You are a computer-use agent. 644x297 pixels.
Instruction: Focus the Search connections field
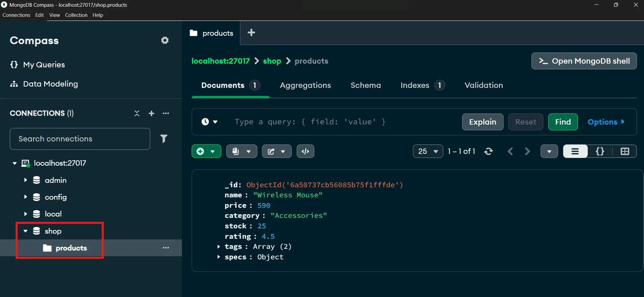(80, 139)
